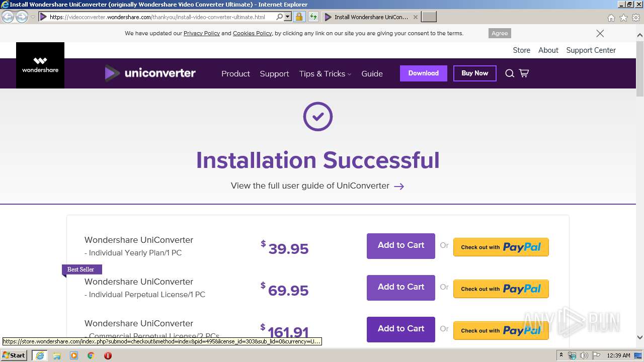The image size is (644, 362).
Task: Check out Perpetual License with PayPal
Action: click(x=501, y=289)
